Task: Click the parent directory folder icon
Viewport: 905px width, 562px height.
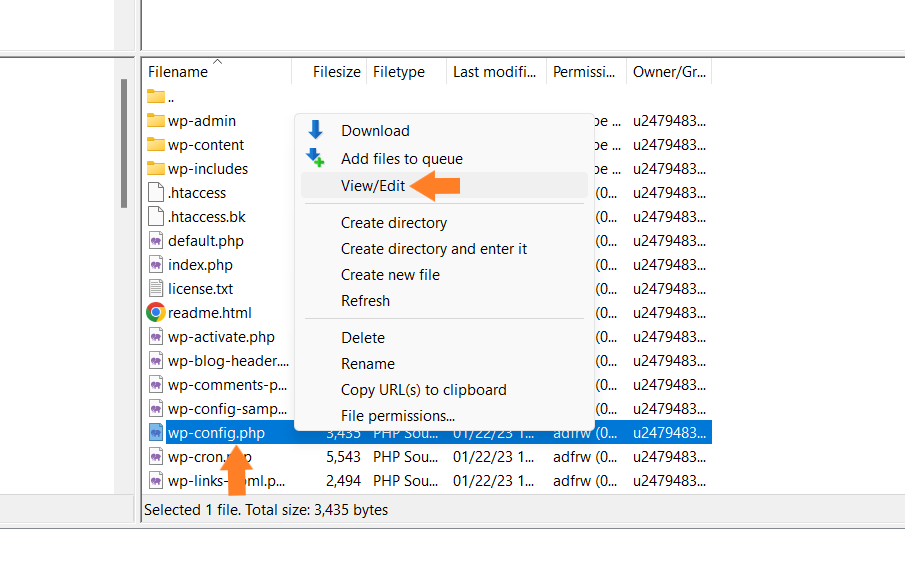Action: (156, 96)
